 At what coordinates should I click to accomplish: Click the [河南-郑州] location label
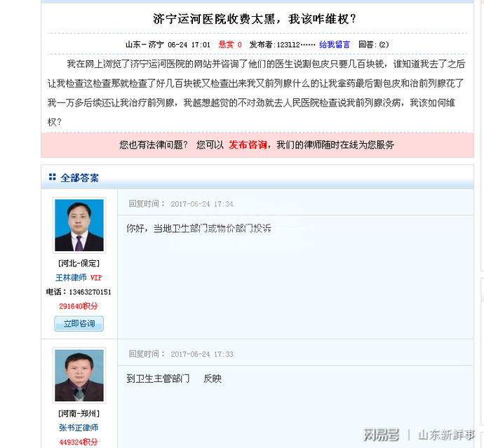pos(79,414)
